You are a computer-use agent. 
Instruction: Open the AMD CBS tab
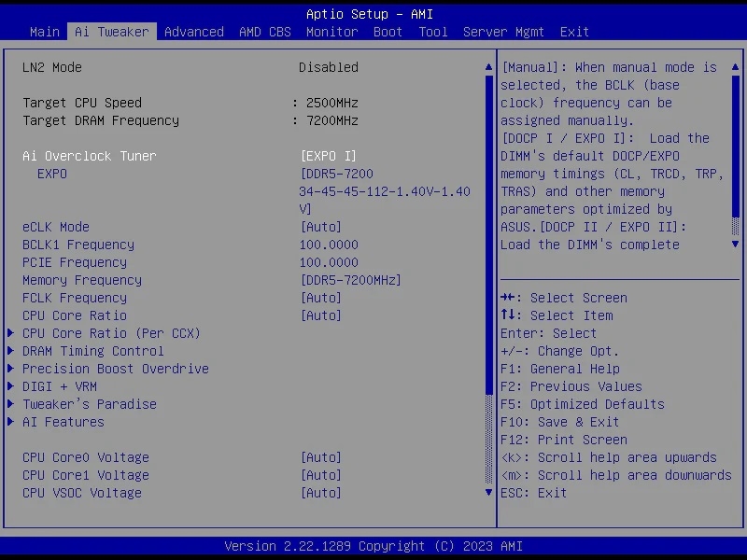pos(265,32)
